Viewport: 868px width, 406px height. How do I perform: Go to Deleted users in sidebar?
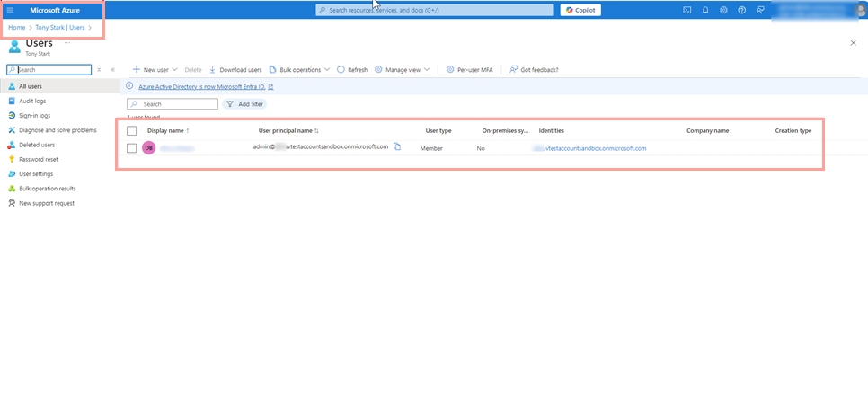[36, 145]
